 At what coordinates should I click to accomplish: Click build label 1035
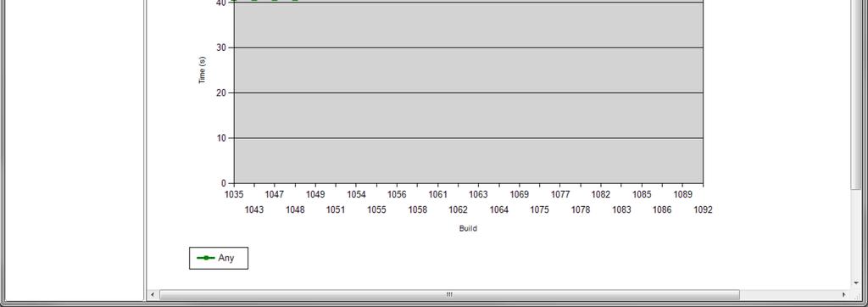[x=234, y=194]
